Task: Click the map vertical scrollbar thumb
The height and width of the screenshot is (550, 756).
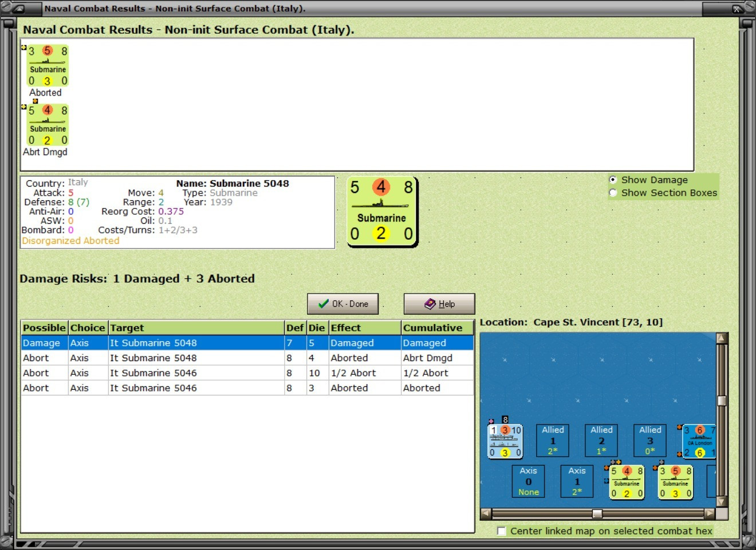Action: (722, 401)
